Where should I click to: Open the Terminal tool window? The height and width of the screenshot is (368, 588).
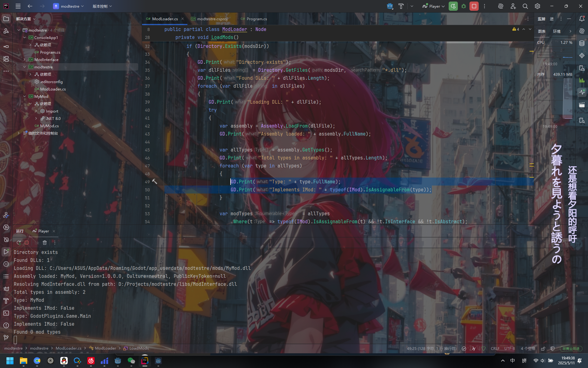tap(6, 313)
